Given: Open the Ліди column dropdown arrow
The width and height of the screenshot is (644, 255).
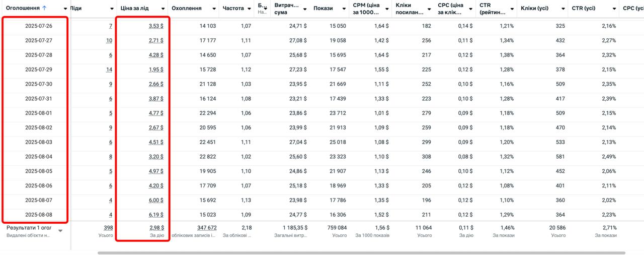Looking at the screenshot, I should (112, 9).
